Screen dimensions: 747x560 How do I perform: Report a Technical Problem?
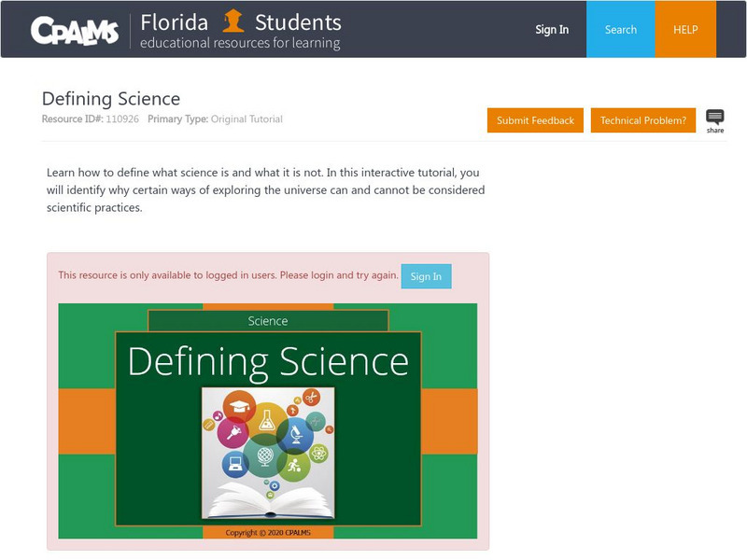coord(643,120)
